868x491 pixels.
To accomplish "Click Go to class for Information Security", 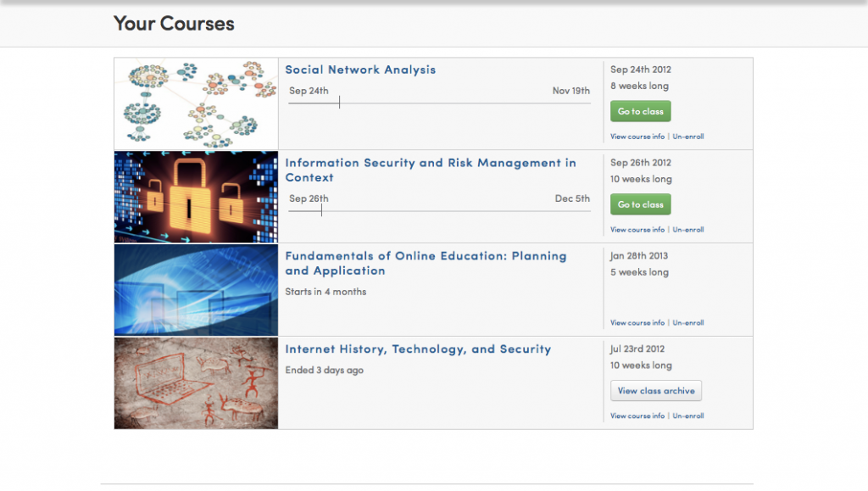I will (640, 204).
